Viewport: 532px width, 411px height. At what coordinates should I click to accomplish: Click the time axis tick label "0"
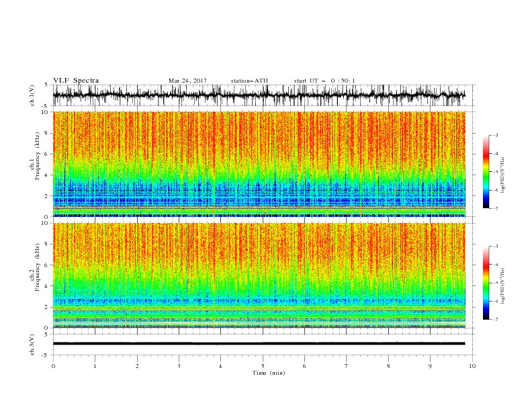coord(53,366)
